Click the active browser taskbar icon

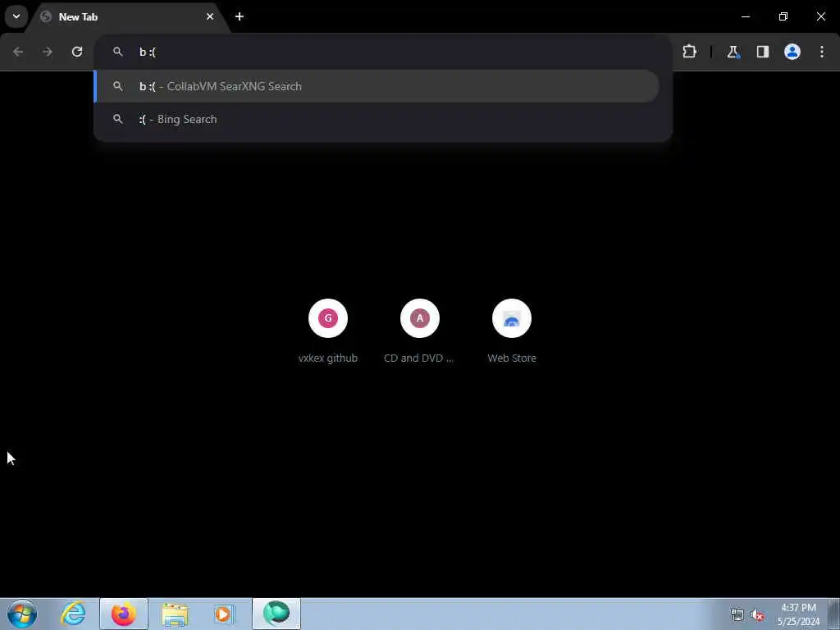276,614
